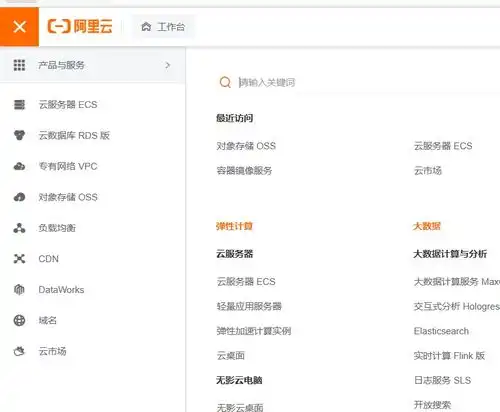This screenshot has height=412, width=500.
Task: Open the 工作台 workbench tab
Action: click(163, 27)
